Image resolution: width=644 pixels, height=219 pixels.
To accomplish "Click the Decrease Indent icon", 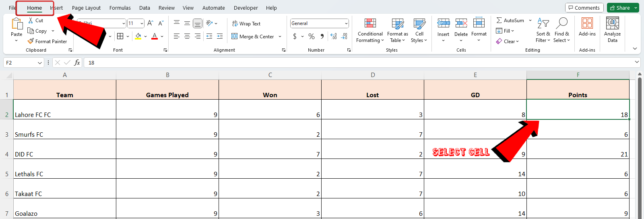I will [209, 36].
